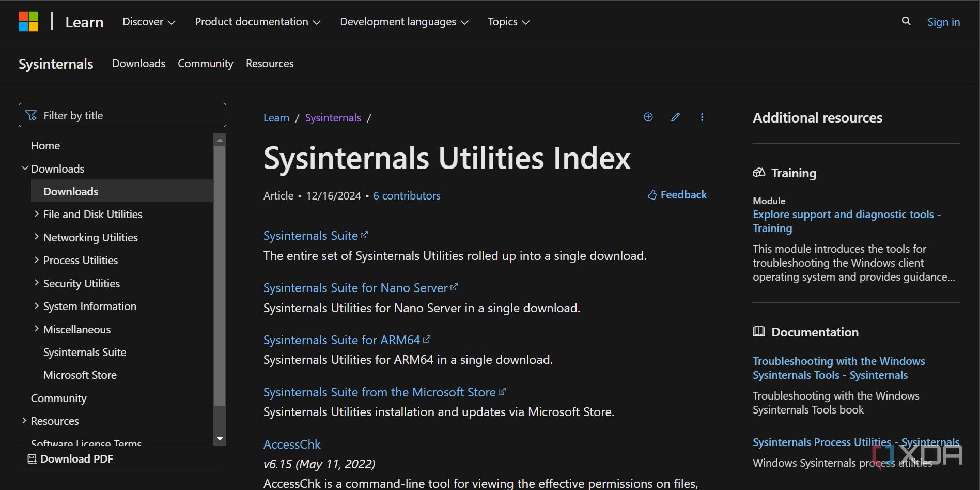
Task: Select Community in the Sysinternals navigation
Action: [205, 63]
